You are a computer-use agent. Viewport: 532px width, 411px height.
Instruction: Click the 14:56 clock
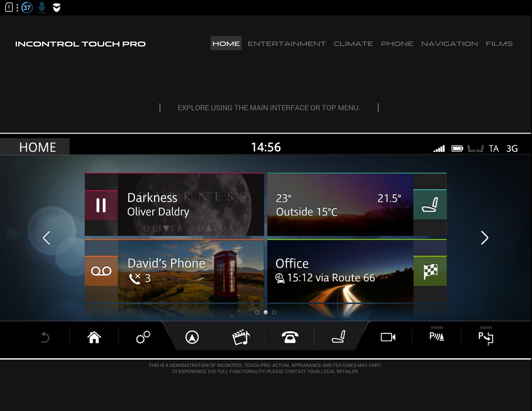pos(266,147)
